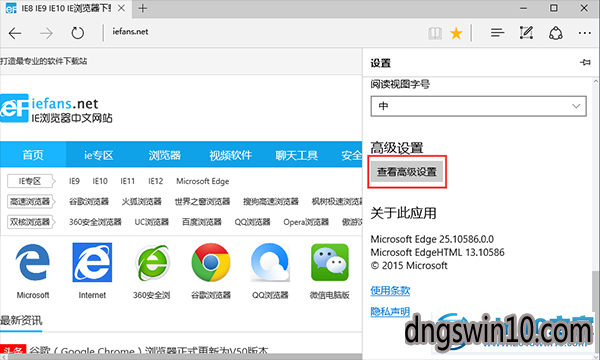
Task: Select the 浏览器 navigation tab
Action: click(x=165, y=155)
